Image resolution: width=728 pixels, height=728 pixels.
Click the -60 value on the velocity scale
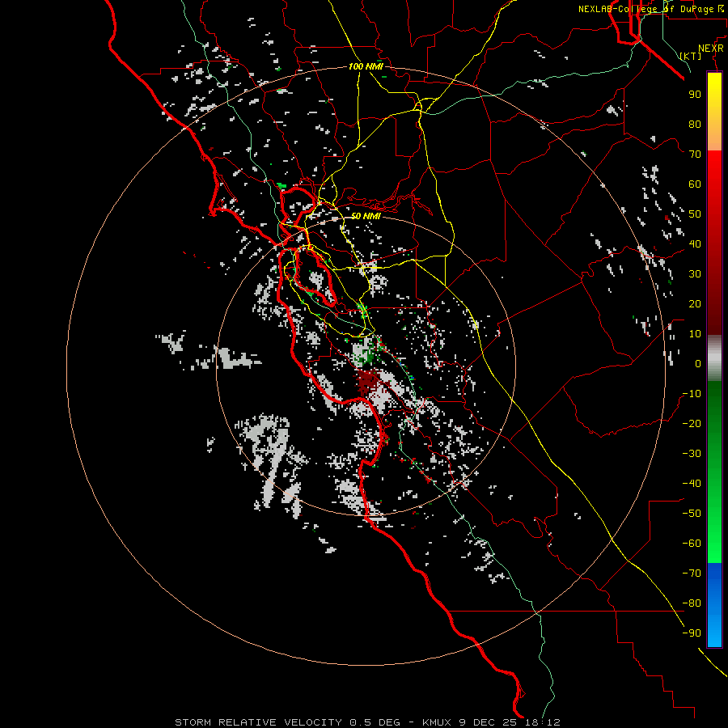coord(692,544)
